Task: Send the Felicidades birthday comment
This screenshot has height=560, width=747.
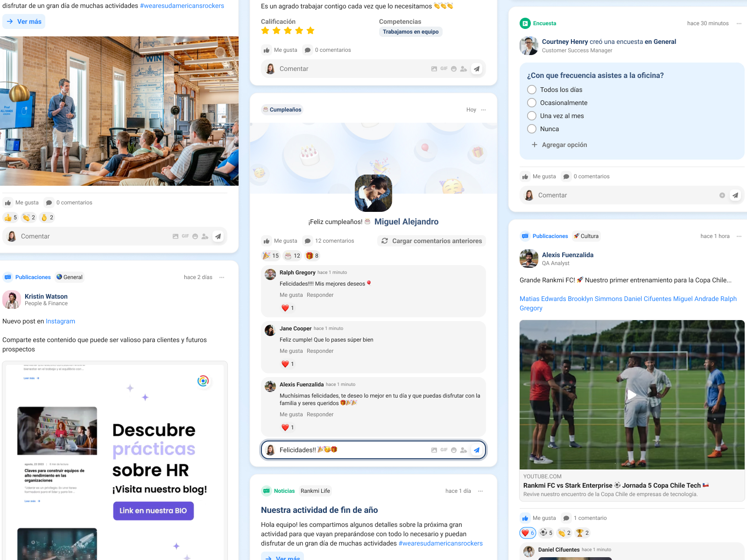Action: (x=476, y=450)
